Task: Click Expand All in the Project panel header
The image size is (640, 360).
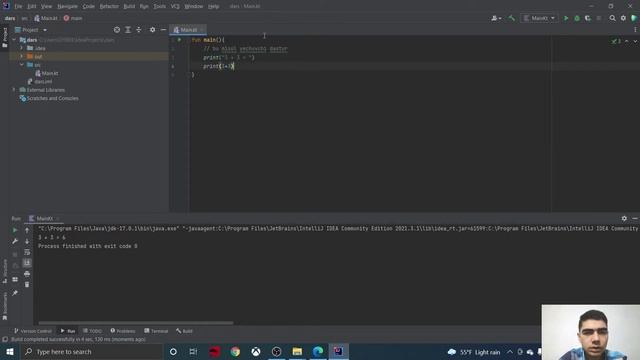Action: 128,30
